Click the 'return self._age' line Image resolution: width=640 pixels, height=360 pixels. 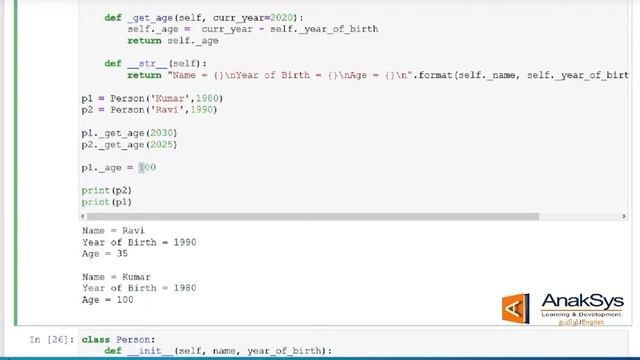point(173,41)
